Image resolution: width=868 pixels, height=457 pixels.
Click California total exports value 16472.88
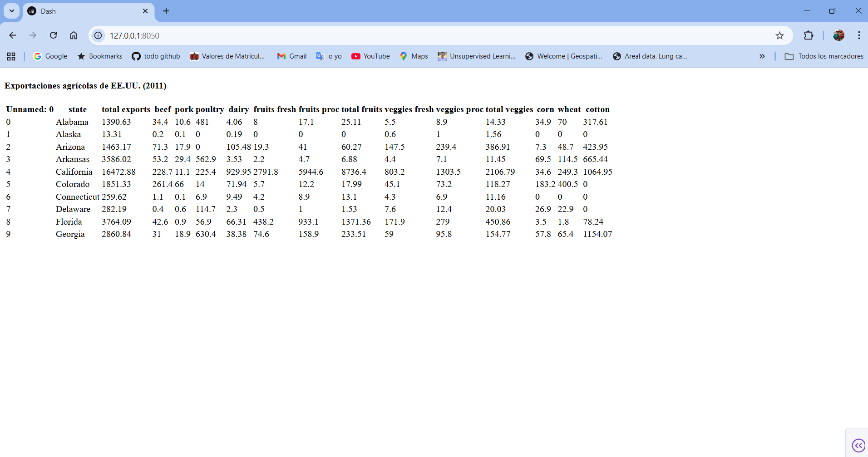pos(118,172)
